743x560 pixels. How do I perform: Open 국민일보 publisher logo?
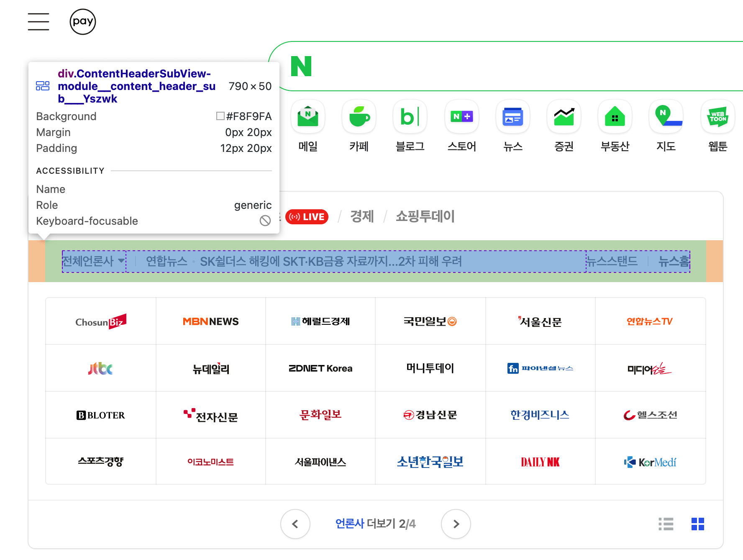tap(430, 321)
